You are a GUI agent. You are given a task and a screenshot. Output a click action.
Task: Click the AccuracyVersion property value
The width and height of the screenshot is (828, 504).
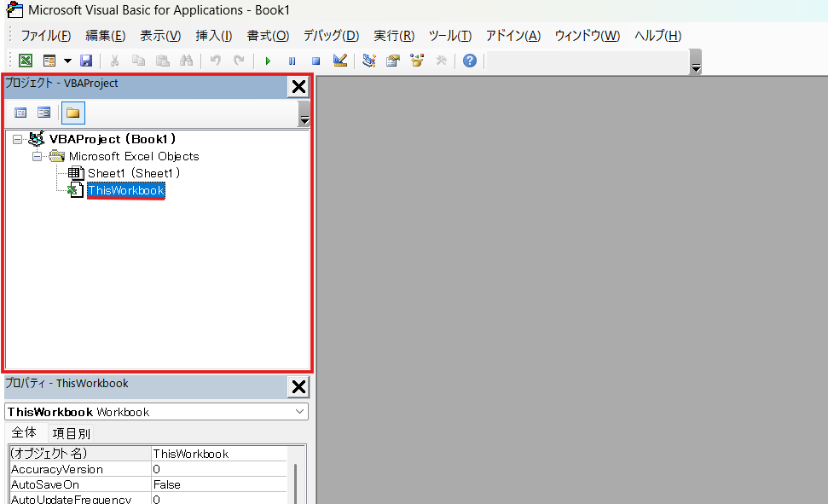[x=219, y=469]
